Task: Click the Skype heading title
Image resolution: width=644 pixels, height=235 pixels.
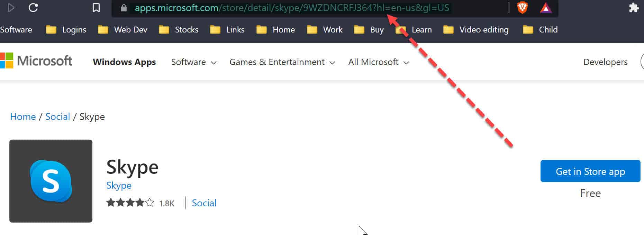Action: [132, 167]
